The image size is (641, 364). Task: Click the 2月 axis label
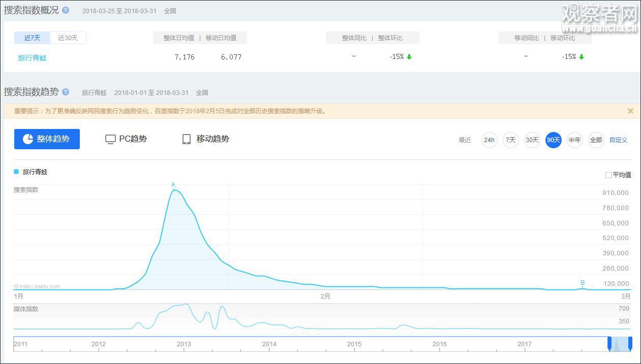coord(325,296)
